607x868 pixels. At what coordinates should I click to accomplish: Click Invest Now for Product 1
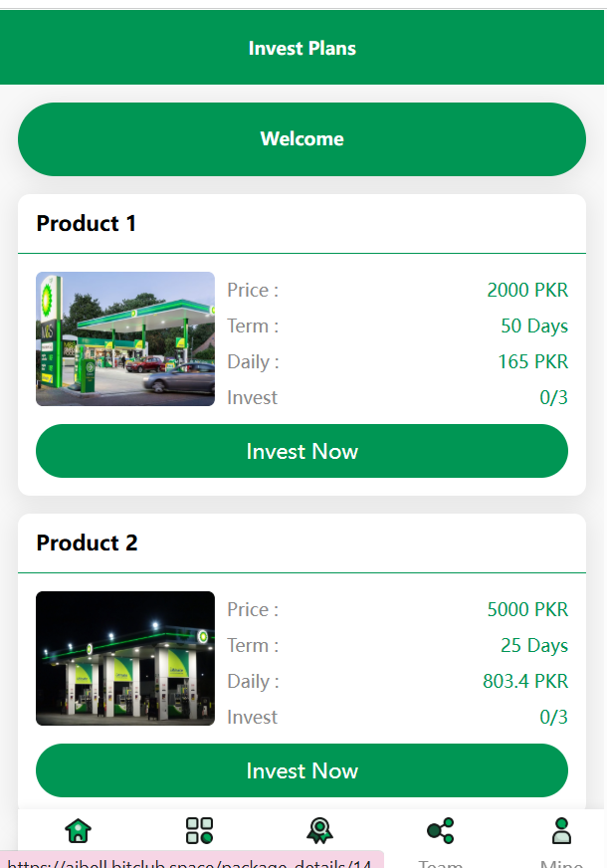(x=302, y=451)
